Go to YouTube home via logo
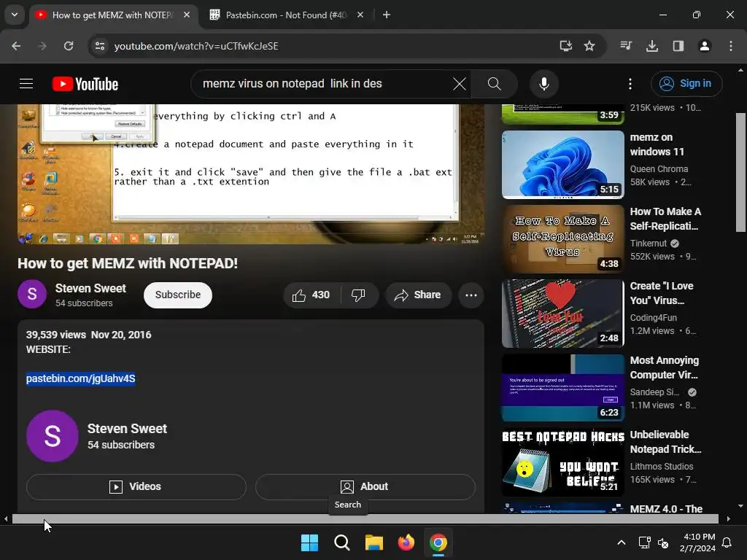The width and height of the screenshot is (747, 560). [x=85, y=84]
